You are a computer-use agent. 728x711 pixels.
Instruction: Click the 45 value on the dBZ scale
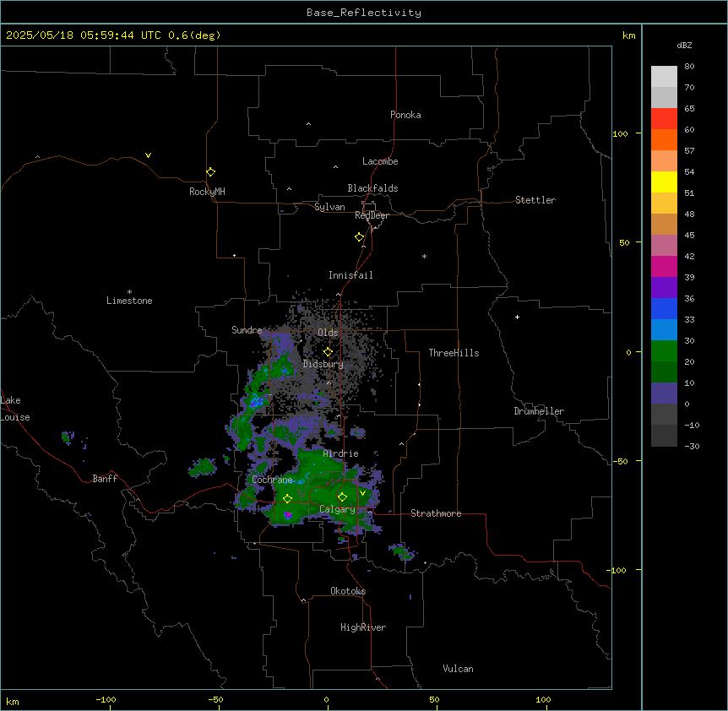(689, 235)
